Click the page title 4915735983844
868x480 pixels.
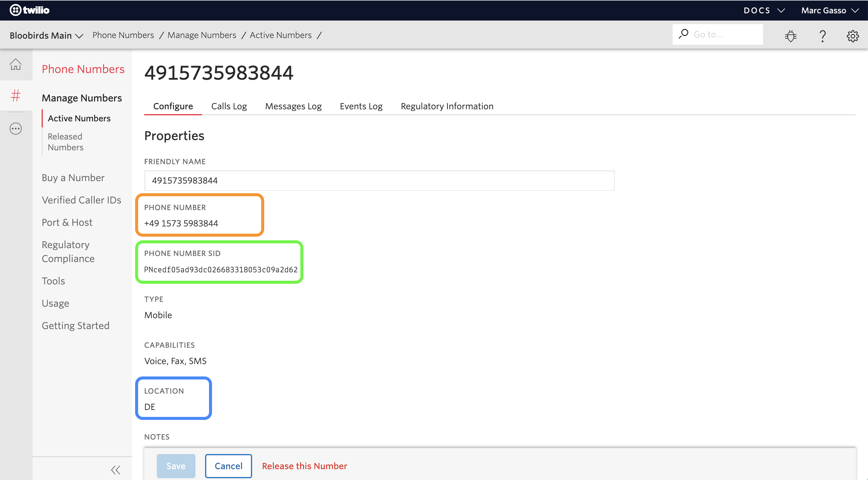coord(219,72)
